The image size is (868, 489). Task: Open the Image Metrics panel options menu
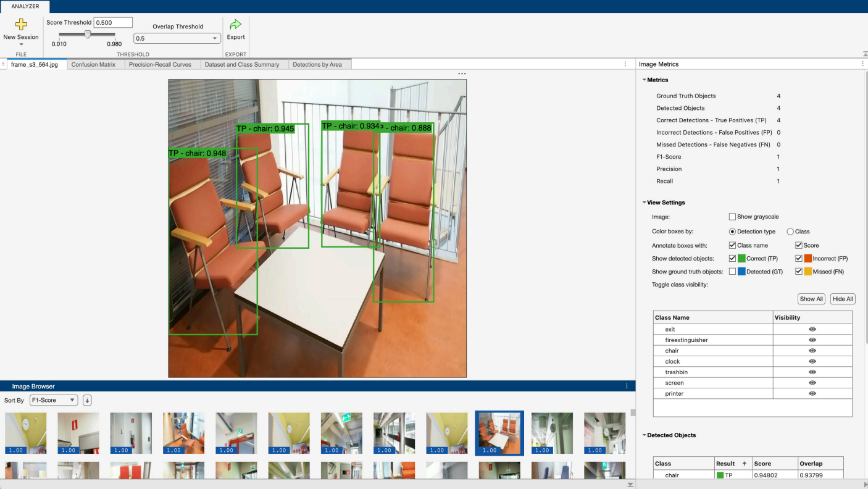click(x=863, y=64)
